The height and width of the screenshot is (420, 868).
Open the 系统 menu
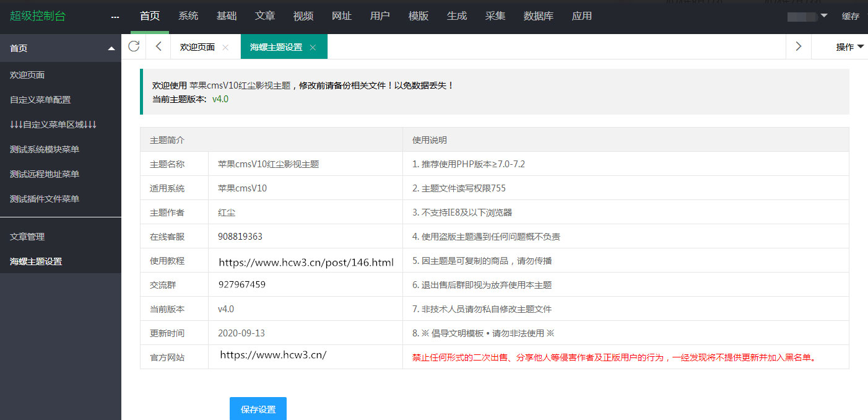coord(188,17)
